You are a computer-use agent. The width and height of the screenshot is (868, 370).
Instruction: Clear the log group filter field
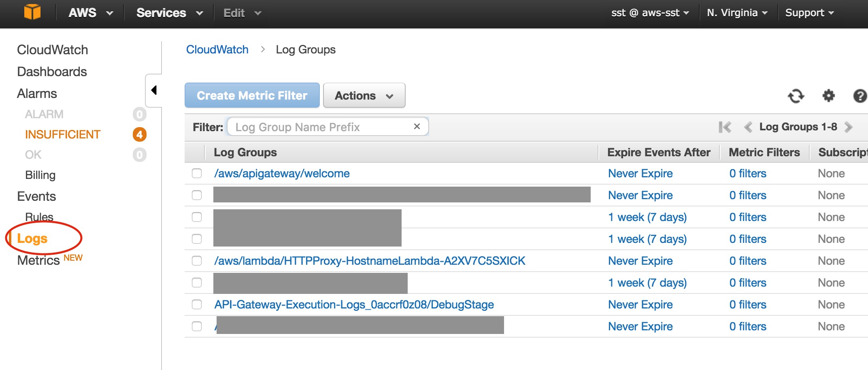click(x=417, y=127)
